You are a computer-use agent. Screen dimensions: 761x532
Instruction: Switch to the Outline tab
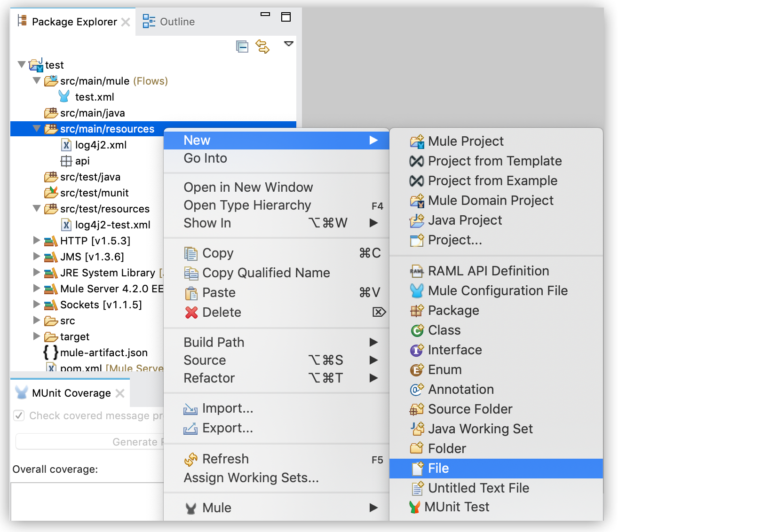point(177,21)
